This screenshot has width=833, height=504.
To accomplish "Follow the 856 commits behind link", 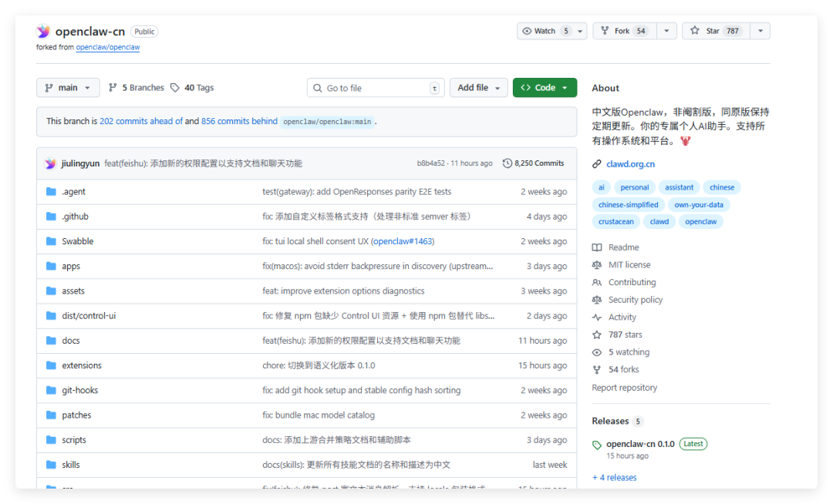I will click(x=239, y=121).
